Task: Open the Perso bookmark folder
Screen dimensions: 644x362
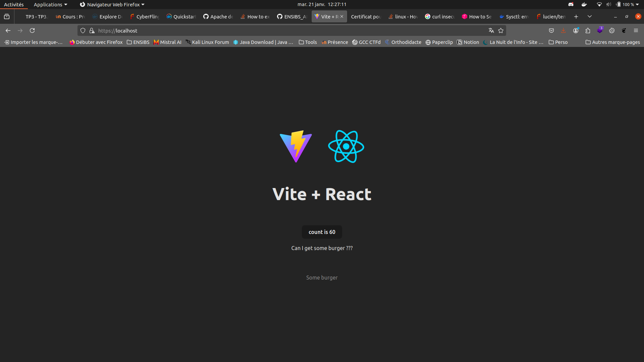Action: pyautogui.click(x=558, y=42)
